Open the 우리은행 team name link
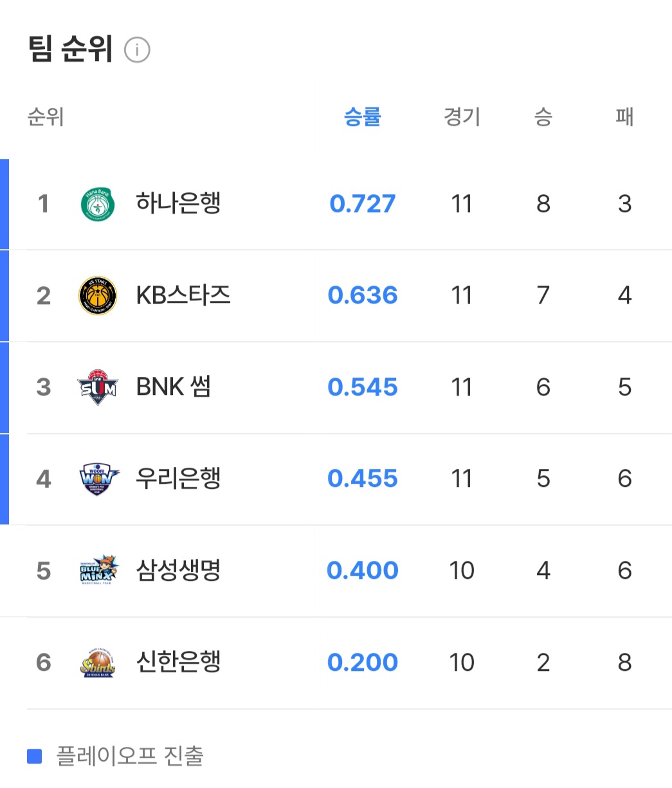The width and height of the screenshot is (672, 788). (x=178, y=479)
